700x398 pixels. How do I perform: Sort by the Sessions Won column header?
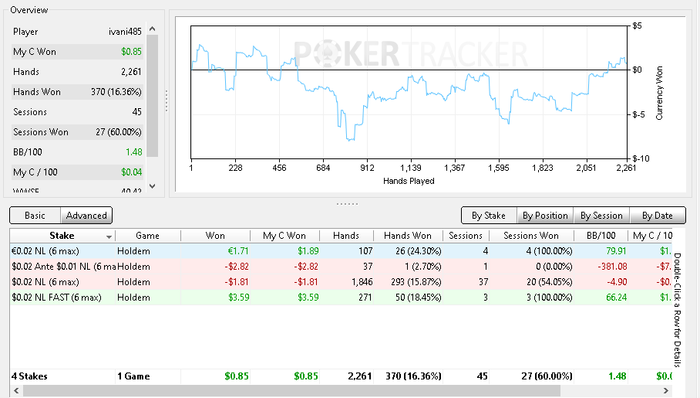[531, 236]
